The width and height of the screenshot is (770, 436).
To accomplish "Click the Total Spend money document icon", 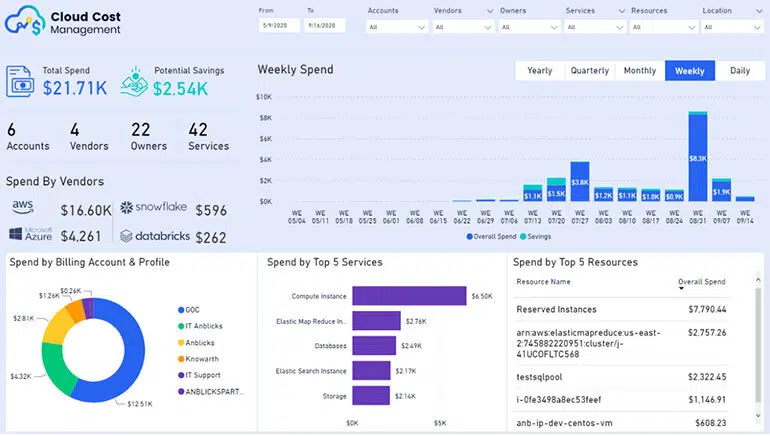I will tap(20, 82).
